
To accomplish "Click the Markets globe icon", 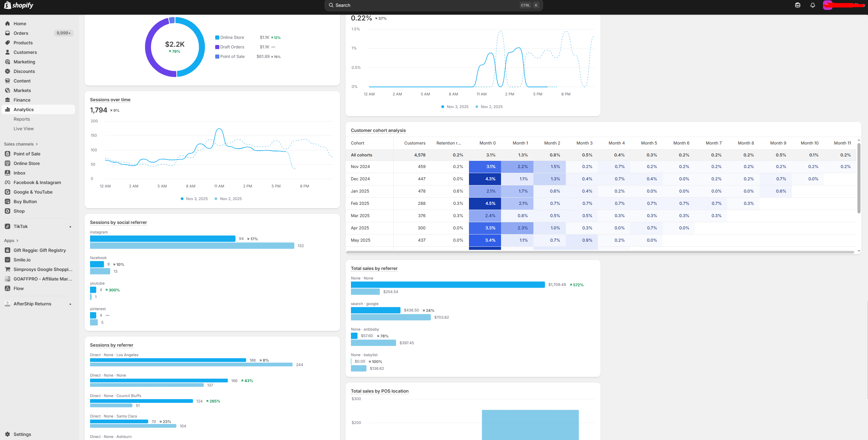I will [x=8, y=90].
